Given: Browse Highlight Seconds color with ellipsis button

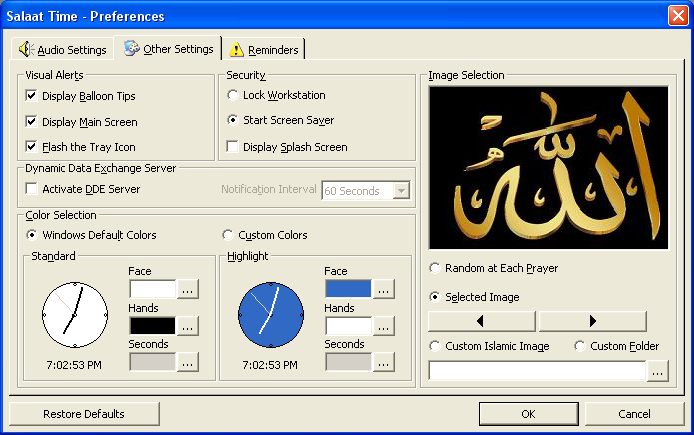Looking at the screenshot, I should [383, 362].
